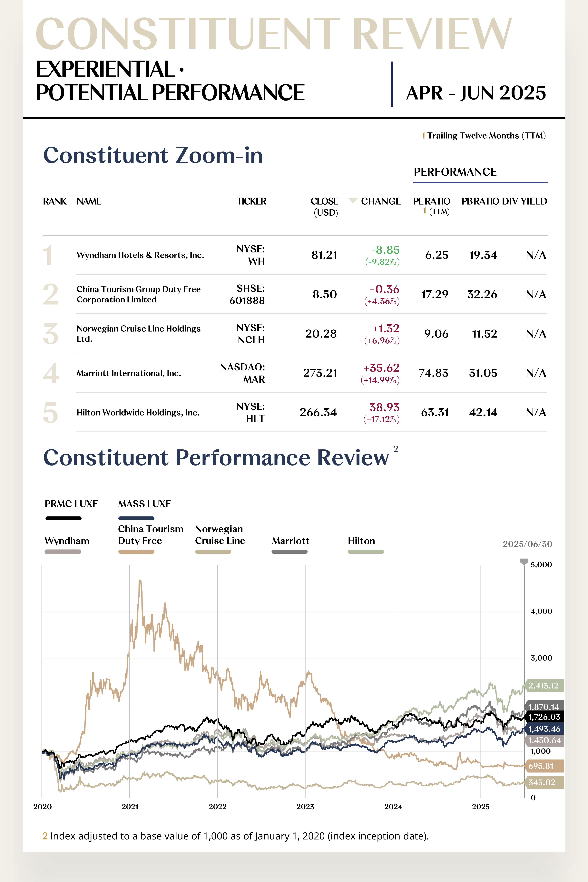
Task: Click the China Tourism Duty Free legend swatch
Action: (136, 552)
